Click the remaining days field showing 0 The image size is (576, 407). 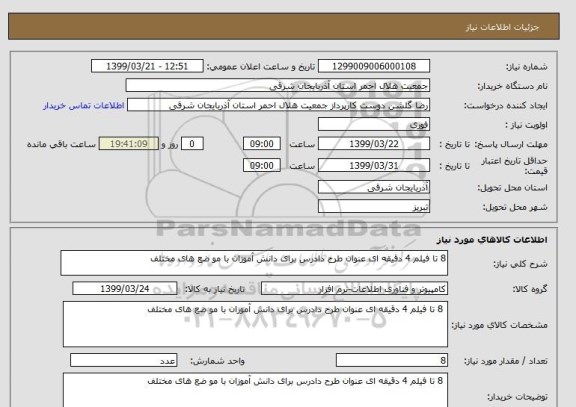pos(192,144)
